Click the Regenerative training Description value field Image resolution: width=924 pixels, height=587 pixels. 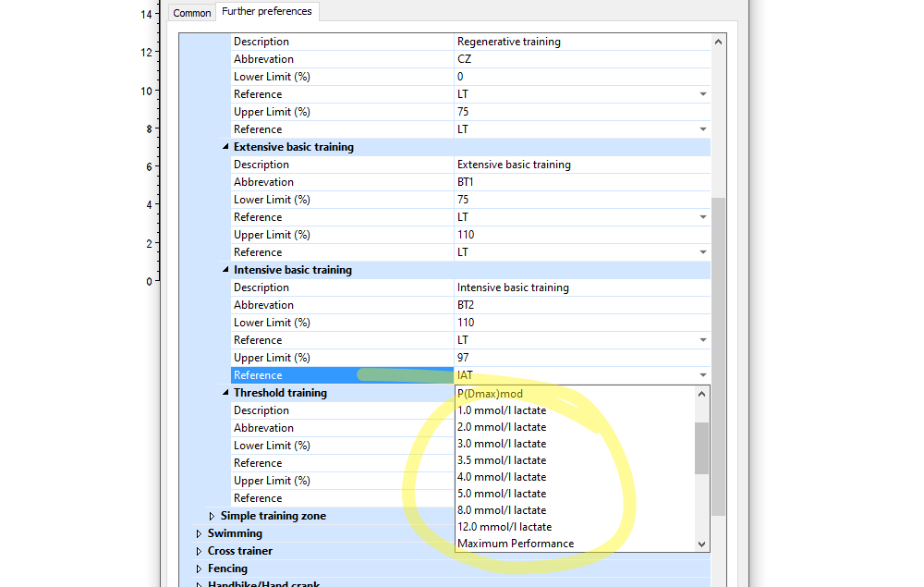pyautogui.click(x=582, y=42)
